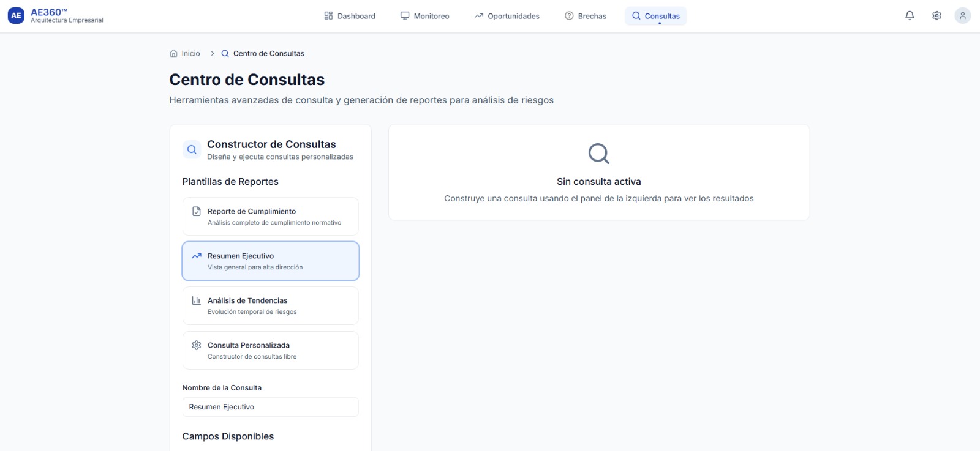Click the AE360 logo icon
The height and width of the screenshot is (451, 980).
pyautogui.click(x=16, y=16)
